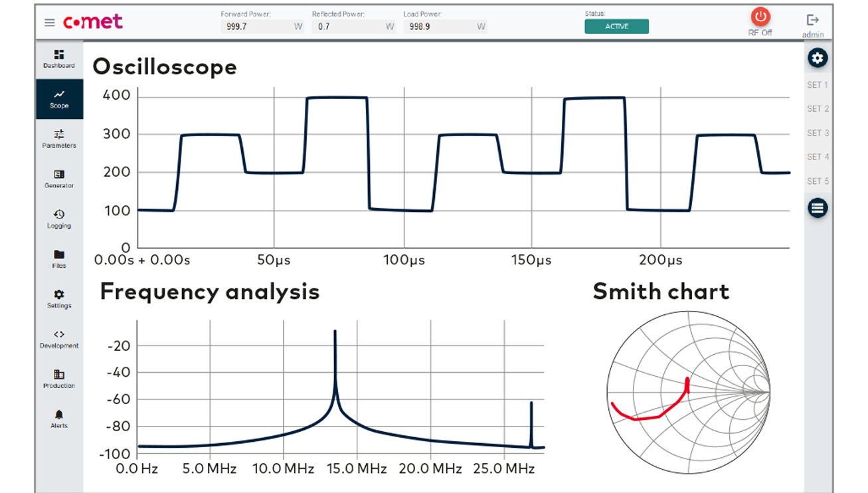Click the scope settings gear icon

pyautogui.click(x=818, y=58)
